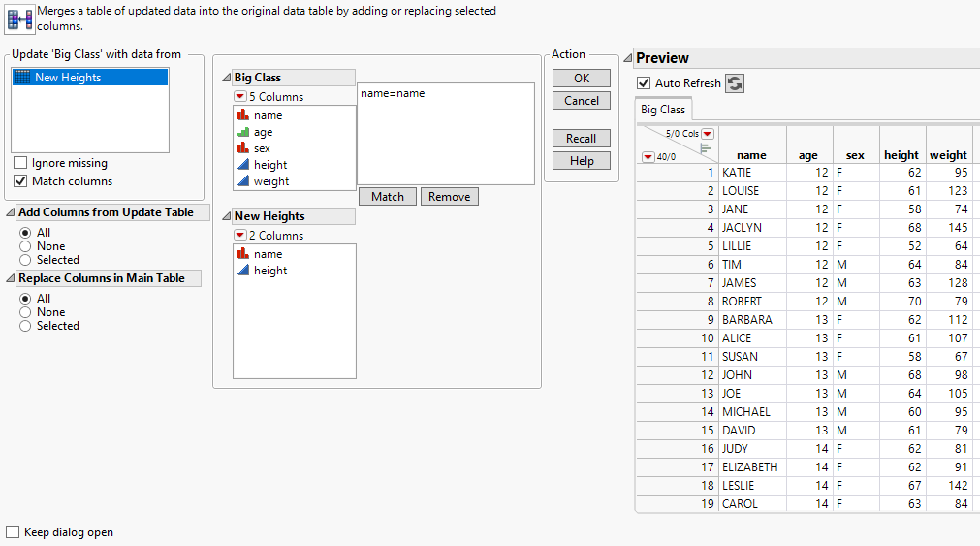Select the sex column in Big Class
Viewport: 980px width, 546px height.
click(x=262, y=148)
